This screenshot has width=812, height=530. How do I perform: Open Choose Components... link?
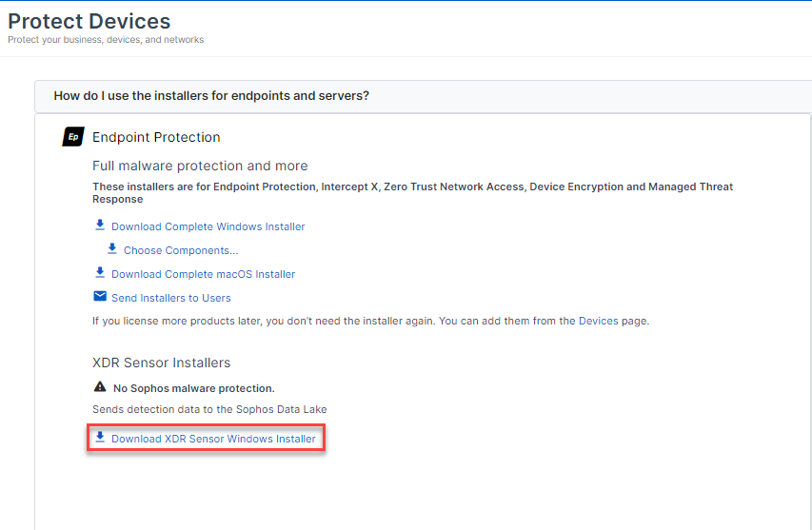tap(181, 250)
